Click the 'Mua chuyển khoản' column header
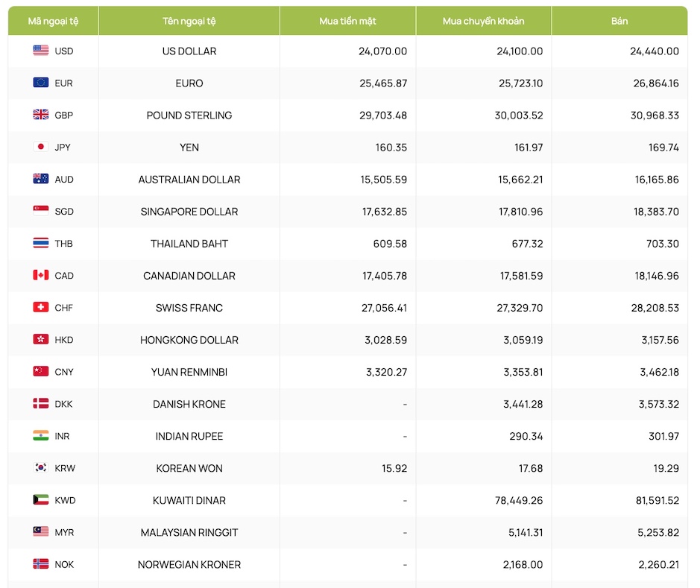 coord(483,21)
